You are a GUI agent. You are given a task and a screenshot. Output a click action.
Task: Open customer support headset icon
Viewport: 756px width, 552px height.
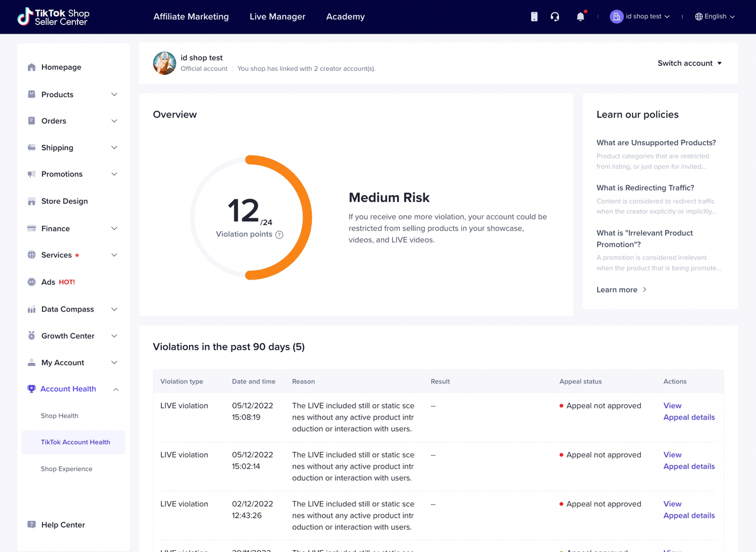pos(555,17)
